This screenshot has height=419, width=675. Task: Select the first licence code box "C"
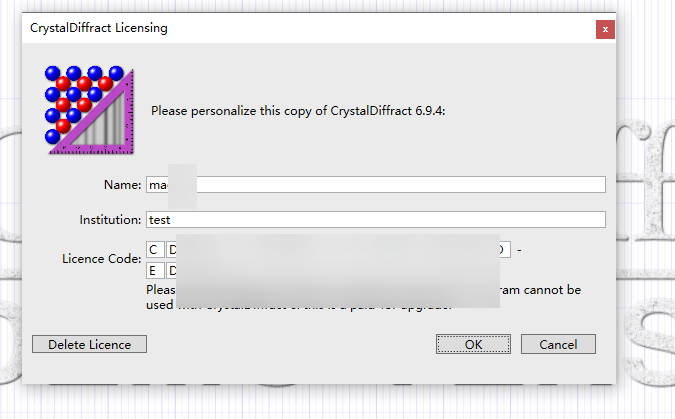pyautogui.click(x=155, y=250)
